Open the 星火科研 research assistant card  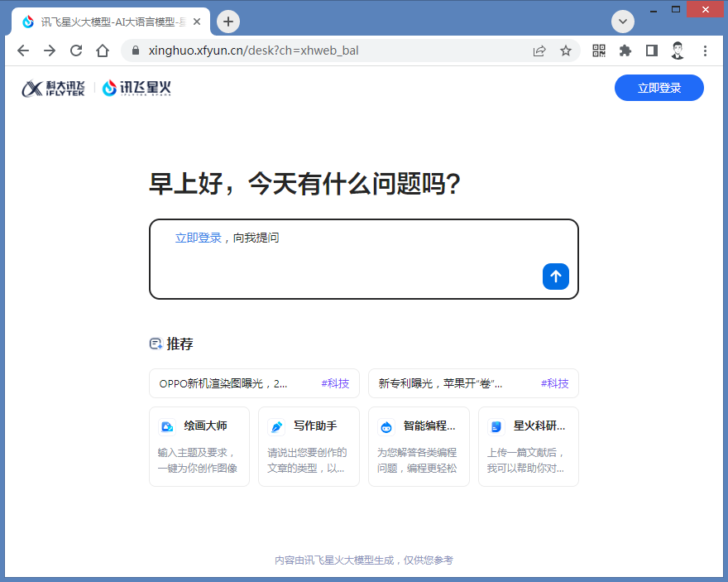528,446
